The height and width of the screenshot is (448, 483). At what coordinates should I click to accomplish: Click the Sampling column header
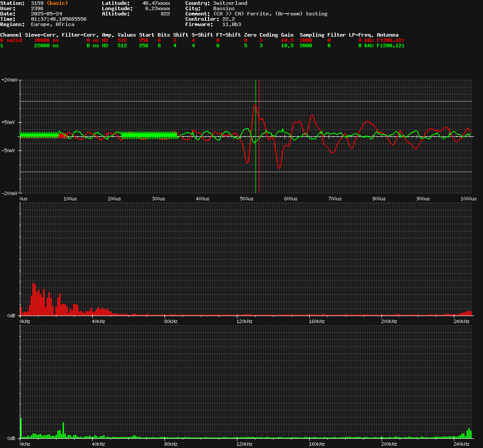(x=312, y=35)
